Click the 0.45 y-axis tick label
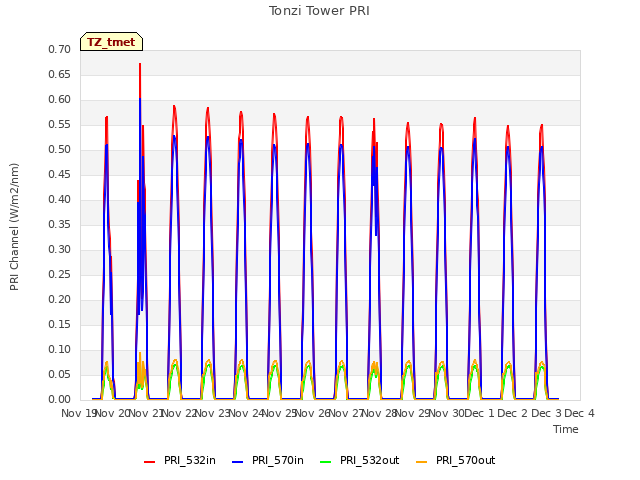The width and height of the screenshot is (640, 480). [x=60, y=174]
